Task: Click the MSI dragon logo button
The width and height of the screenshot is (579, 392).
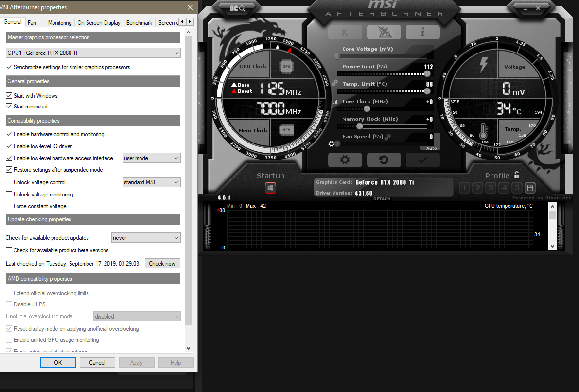Action: coord(384,32)
